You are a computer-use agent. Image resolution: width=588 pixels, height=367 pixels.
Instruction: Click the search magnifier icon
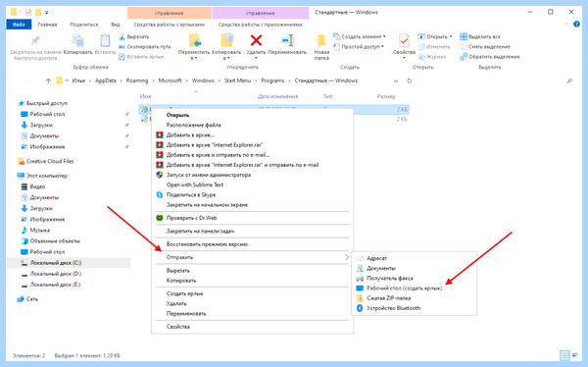569,80
